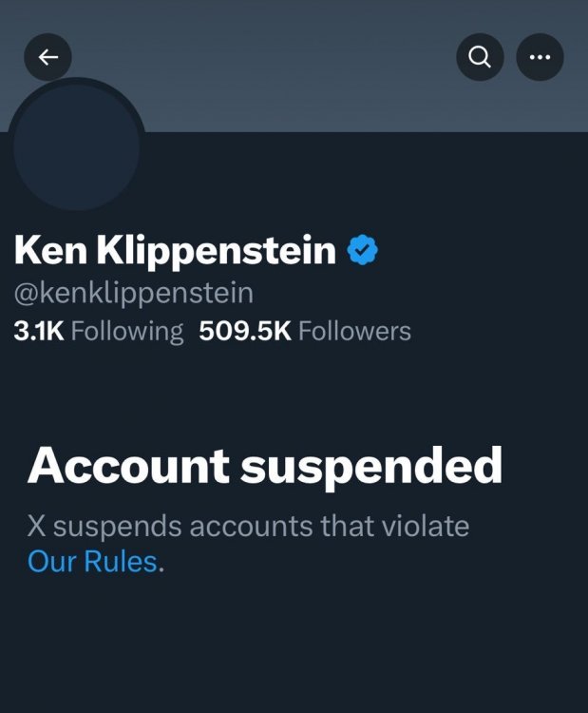Click the blue verified checkmark badge
Screen dimensions: 588x713
pos(362,250)
